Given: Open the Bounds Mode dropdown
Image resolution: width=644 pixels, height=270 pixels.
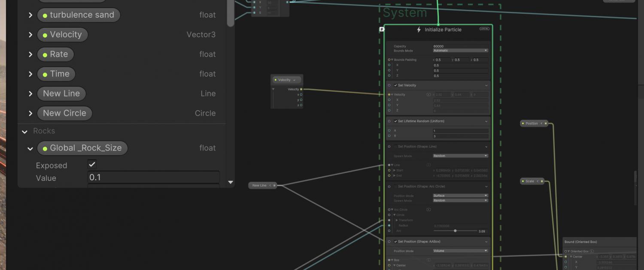Looking at the screenshot, I should (x=460, y=51).
